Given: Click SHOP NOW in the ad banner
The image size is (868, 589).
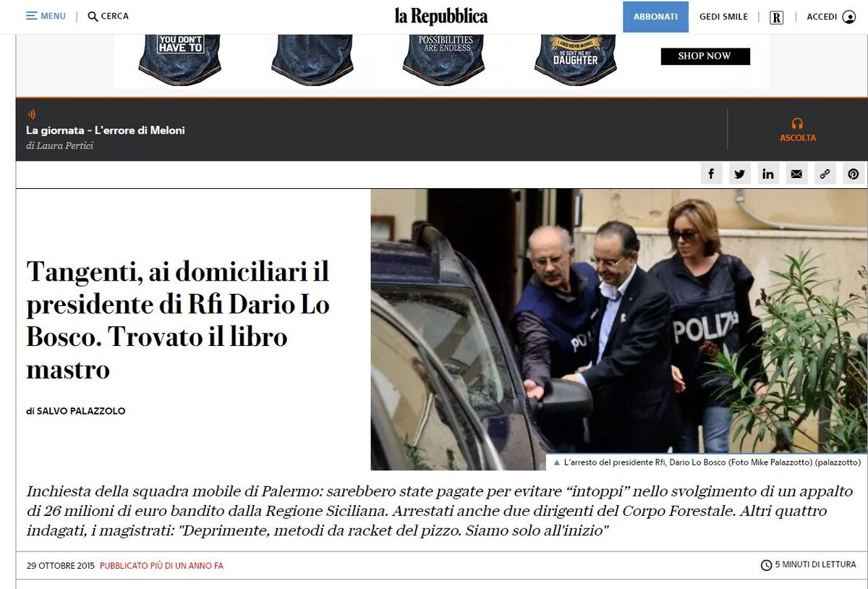Looking at the screenshot, I should [705, 56].
